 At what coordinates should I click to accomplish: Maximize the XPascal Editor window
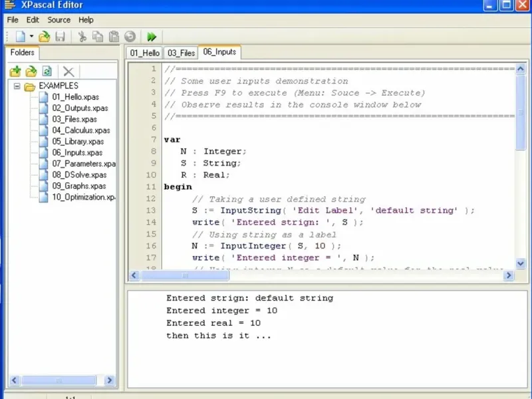click(506, 5)
